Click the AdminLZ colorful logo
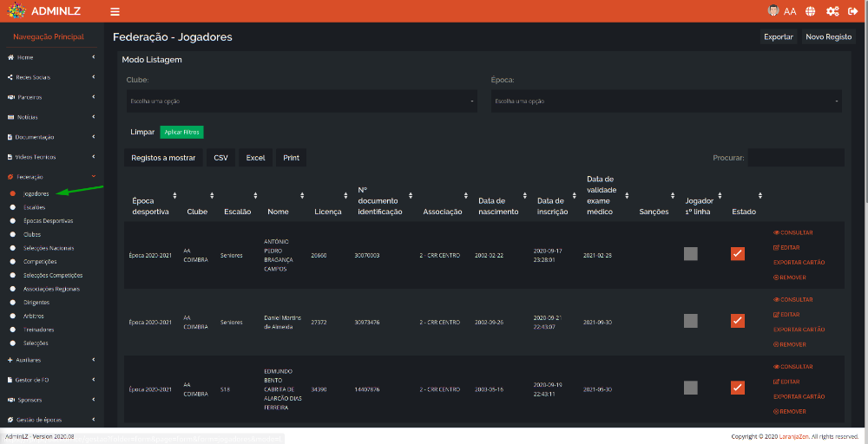 click(16, 11)
